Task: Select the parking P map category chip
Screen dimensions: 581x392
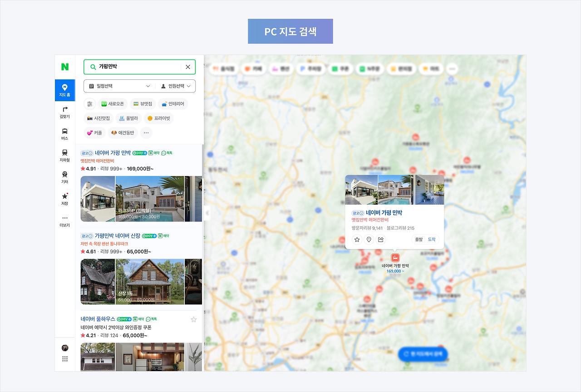Action: 310,69
